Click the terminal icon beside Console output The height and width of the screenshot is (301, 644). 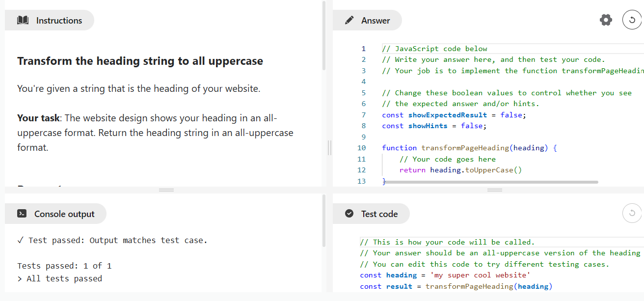22,214
